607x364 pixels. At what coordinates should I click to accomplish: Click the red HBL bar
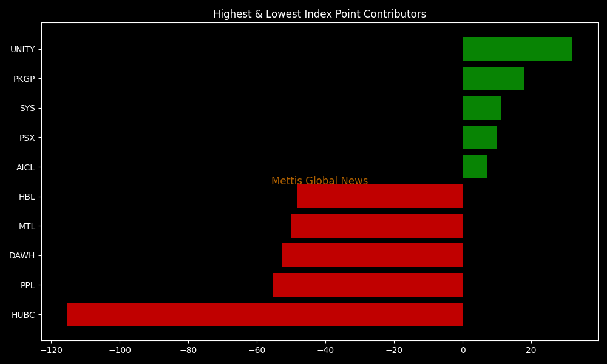[x=380, y=197]
